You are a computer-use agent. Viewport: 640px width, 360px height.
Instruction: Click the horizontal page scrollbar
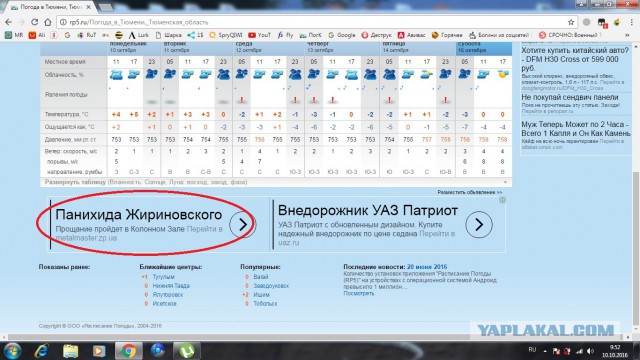click(316, 338)
